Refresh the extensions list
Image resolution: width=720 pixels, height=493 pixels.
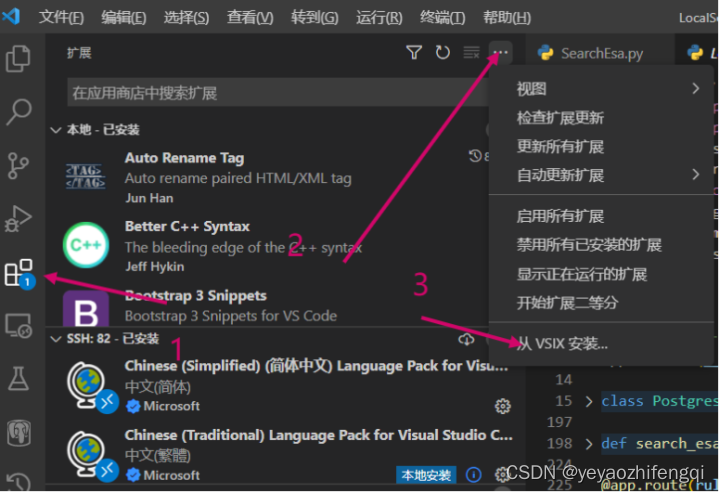point(443,52)
